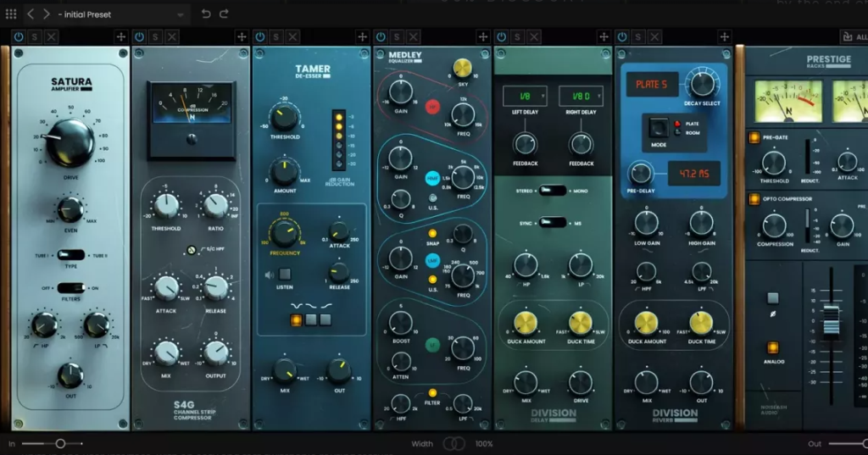The width and height of the screenshot is (868, 455).
Task: Toggle the Snap LED on Medley
Action: click(432, 234)
